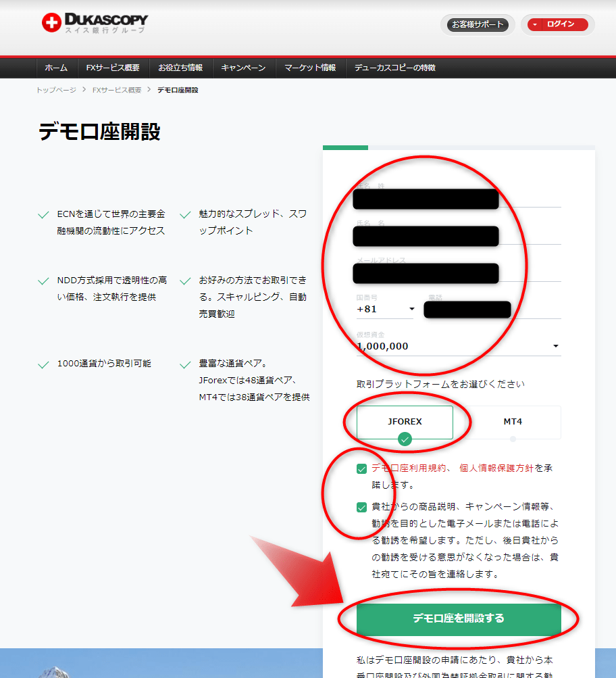
Task: Click the check icon by スプレッド feature
Action: 185,215
